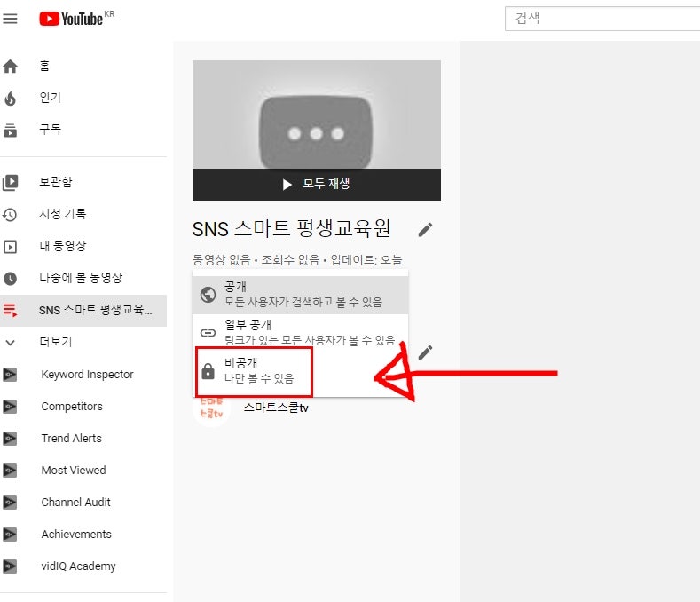Click the description edit pencil icon
This screenshot has width=700, height=602.
[x=425, y=352]
